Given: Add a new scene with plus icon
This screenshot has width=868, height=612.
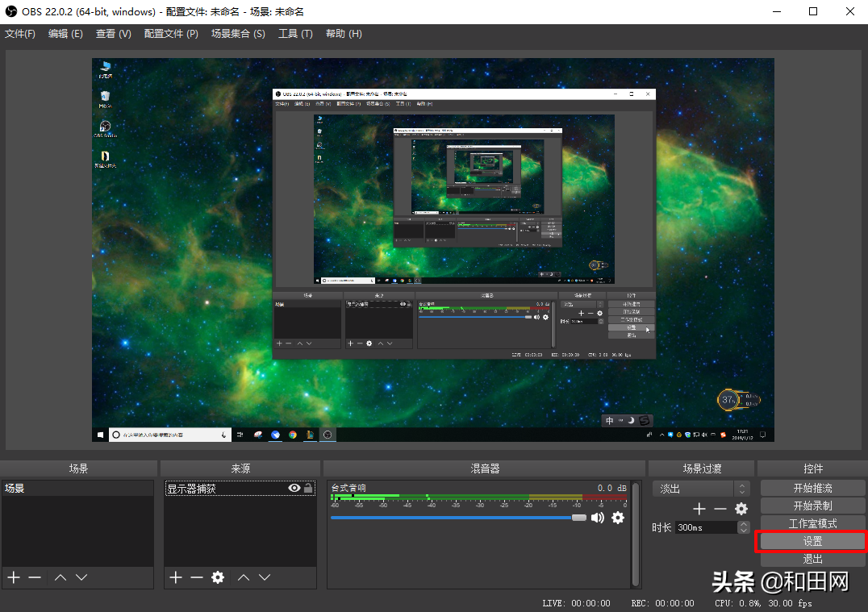Looking at the screenshot, I should pos(13,577).
